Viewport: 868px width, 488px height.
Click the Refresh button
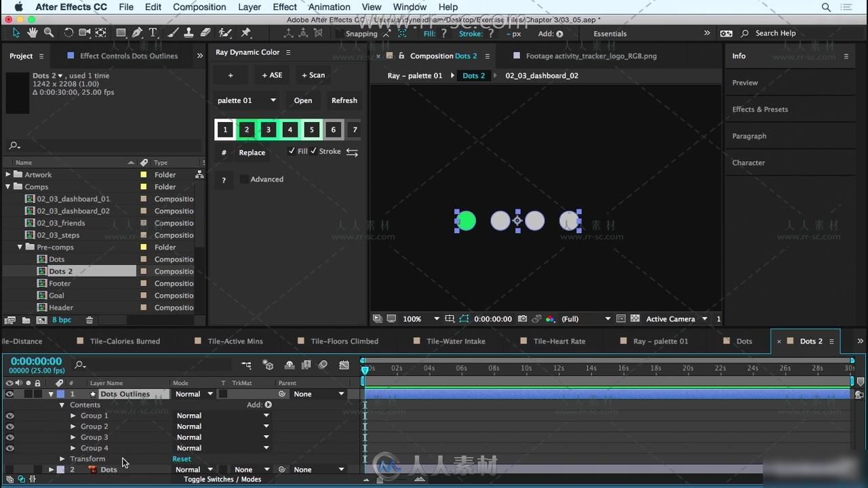pyautogui.click(x=344, y=100)
